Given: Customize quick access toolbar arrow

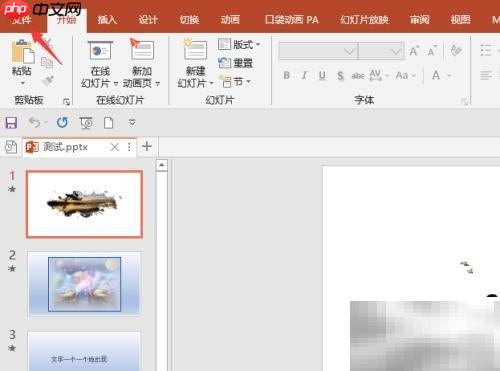Looking at the screenshot, I should [132, 123].
